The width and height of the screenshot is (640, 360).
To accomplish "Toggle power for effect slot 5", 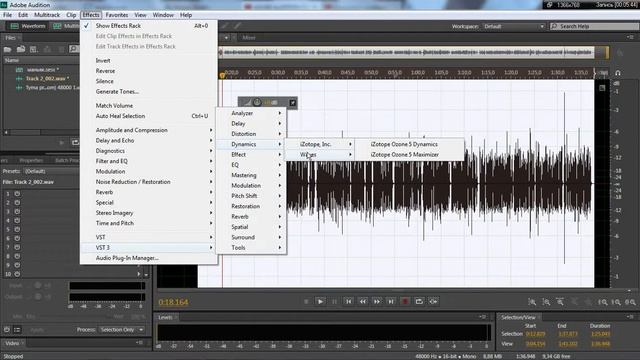I will [18, 229].
